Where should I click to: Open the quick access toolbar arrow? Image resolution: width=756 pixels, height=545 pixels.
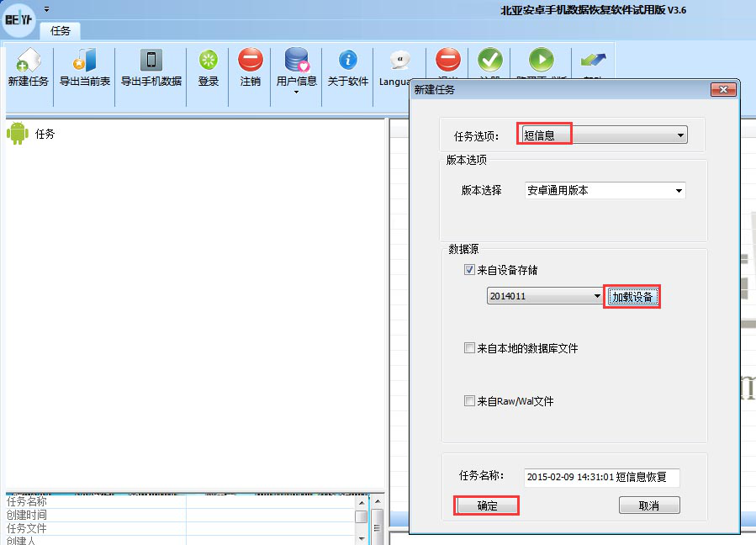pos(47,9)
